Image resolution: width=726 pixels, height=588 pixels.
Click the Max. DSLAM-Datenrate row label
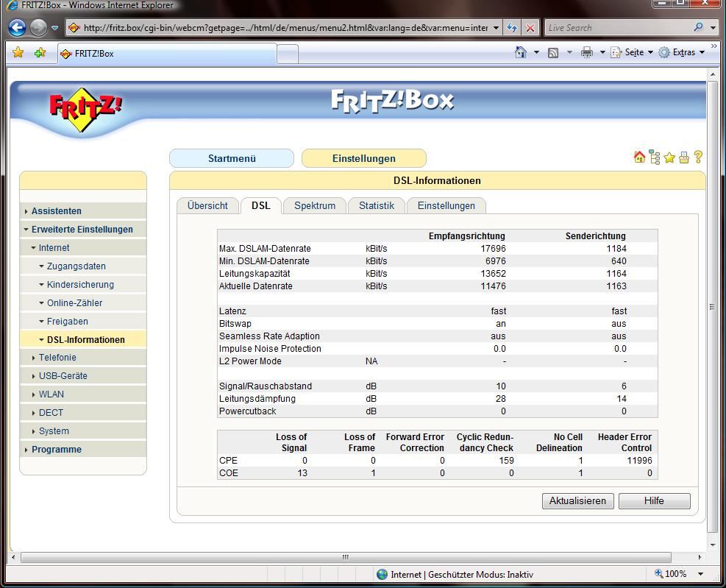(265, 249)
